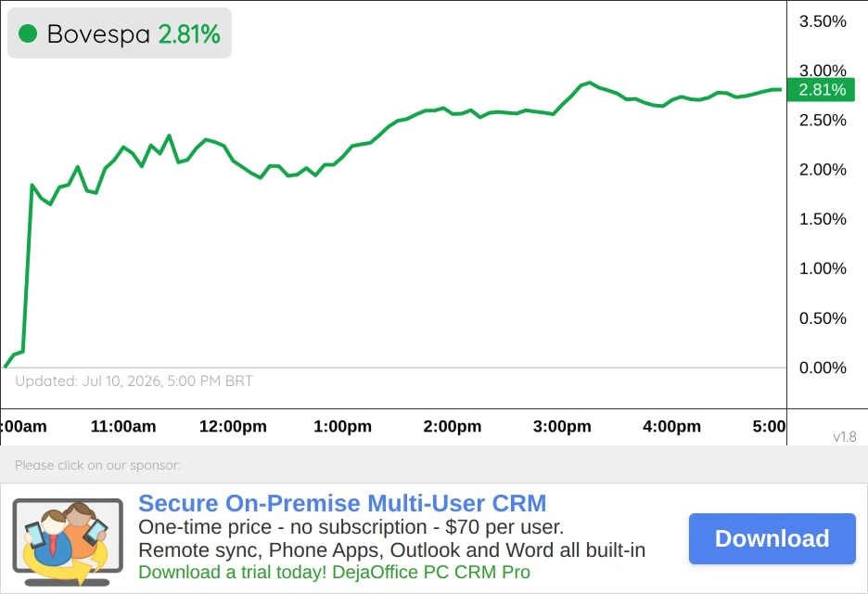Viewport: 868px width, 594px height.
Task: Click the v1.8 version label
Action: tap(845, 437)
